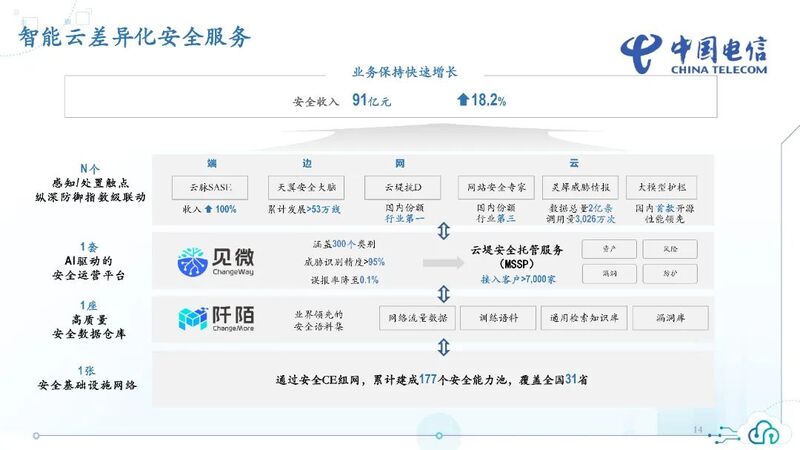Click the China Telecom logo
The width and height of the screenshot is (800, 450).
693,55
